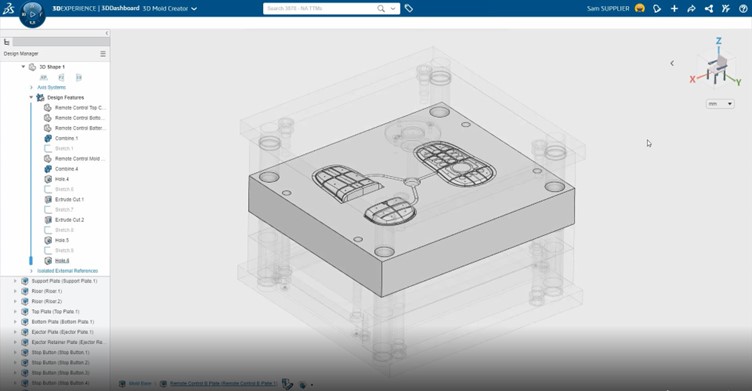Click the tag icon beside search
The image size is (752, 391).
(x=409, y=8)
